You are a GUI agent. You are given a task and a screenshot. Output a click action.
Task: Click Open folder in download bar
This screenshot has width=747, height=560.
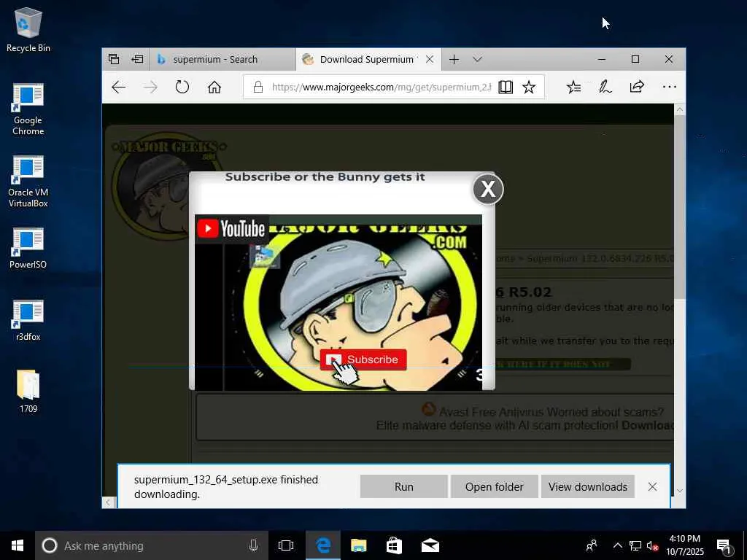point(494,486)
